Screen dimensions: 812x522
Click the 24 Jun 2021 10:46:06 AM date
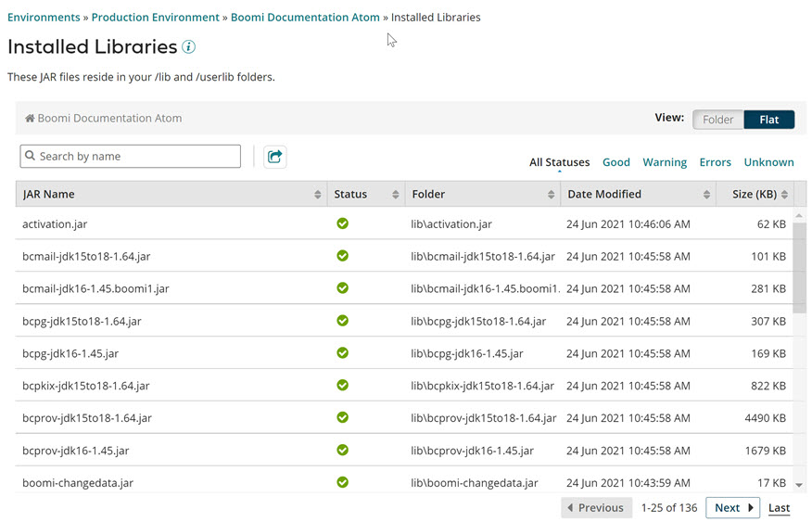click(628, 224)
